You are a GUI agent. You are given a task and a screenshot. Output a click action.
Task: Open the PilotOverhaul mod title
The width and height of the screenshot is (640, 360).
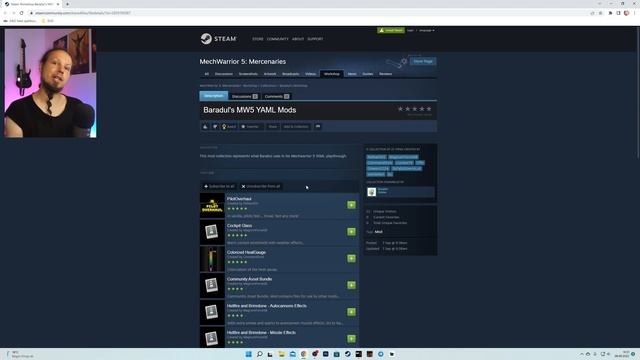[239, 199]
